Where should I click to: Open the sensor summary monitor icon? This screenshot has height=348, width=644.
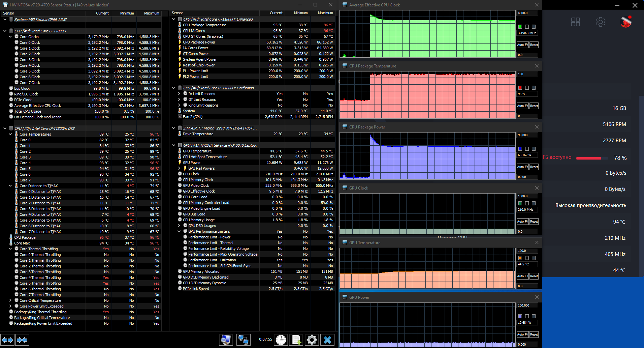click(x=226, y=340)
